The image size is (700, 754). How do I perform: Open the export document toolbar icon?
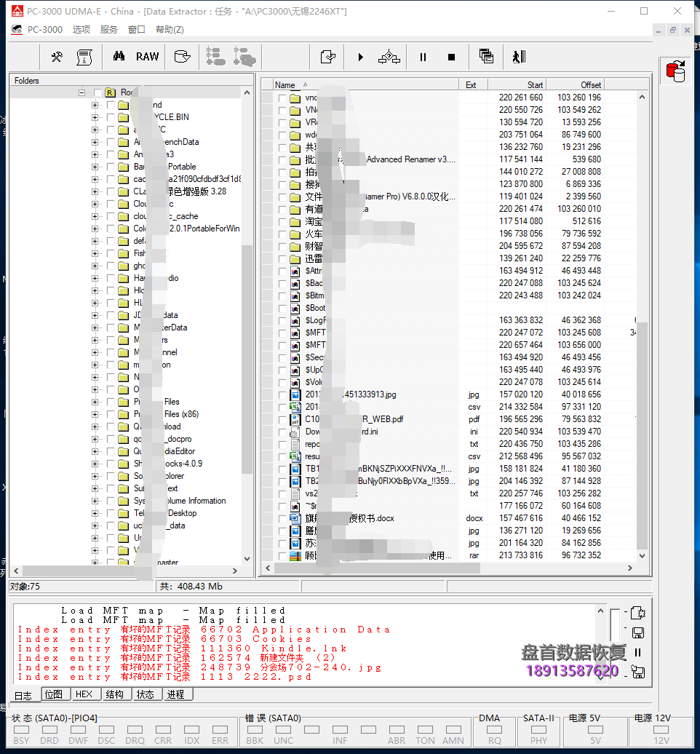[328, 57]
